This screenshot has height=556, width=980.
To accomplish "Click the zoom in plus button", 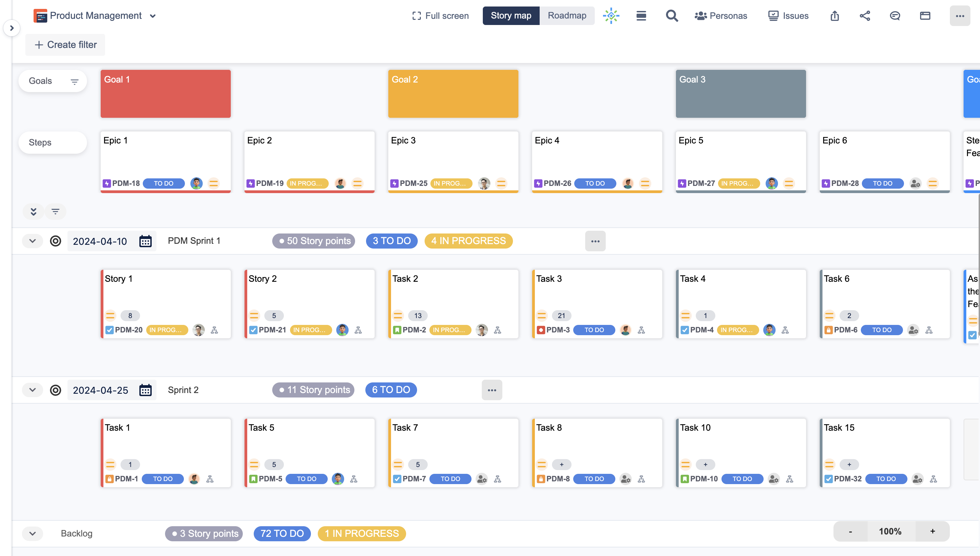I will [932, 531].
